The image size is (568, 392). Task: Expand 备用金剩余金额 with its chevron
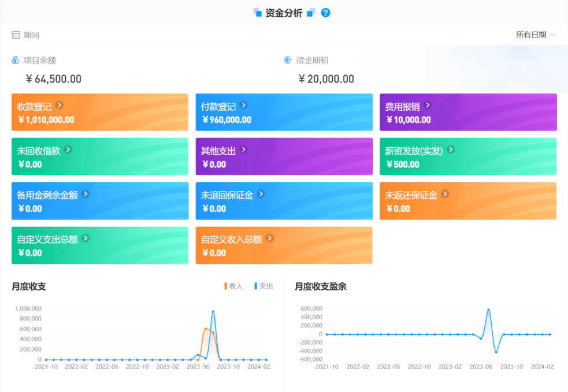tap(86, 195)
